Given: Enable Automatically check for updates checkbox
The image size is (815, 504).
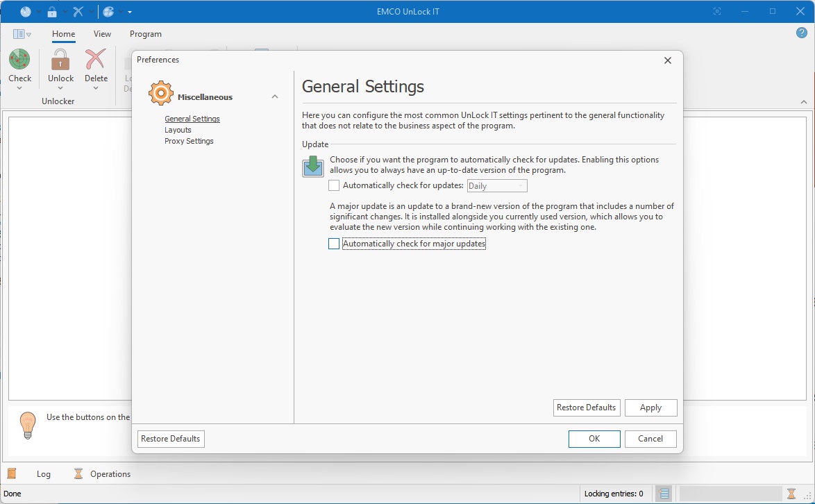Looking at the screenshot, I should click(x=334, y=185).
